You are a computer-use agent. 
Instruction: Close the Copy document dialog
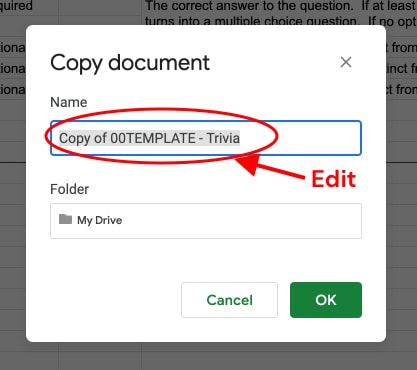(x=346, y=62)
